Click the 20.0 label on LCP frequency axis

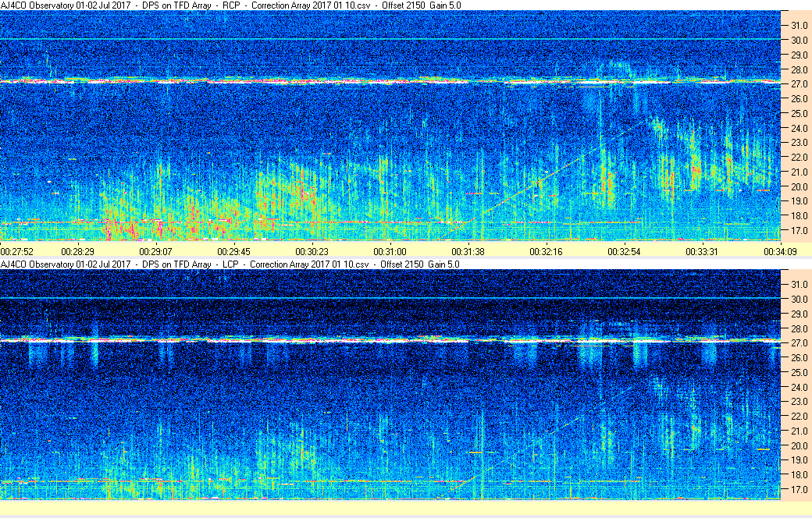click(799, 445)
